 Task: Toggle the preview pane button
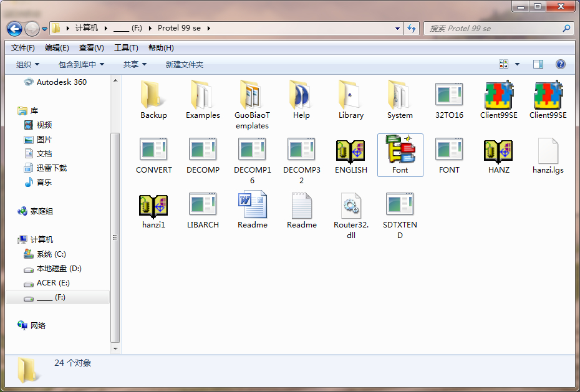[x=538, y=64]
